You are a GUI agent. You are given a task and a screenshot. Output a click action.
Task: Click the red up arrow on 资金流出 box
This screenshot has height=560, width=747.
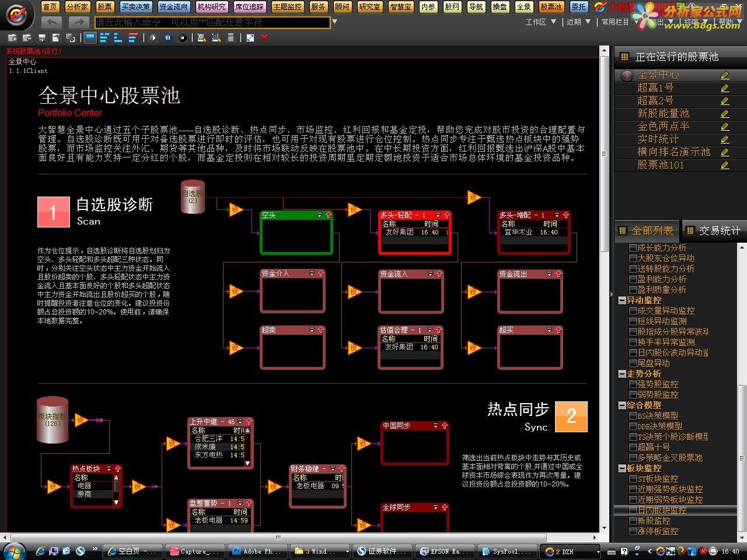[x=558, y=274]
